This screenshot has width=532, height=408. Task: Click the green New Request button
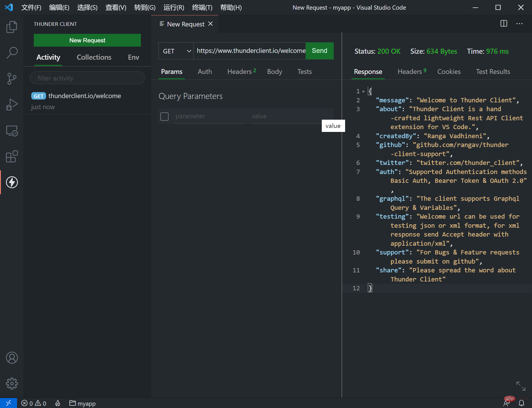point(87,40)
